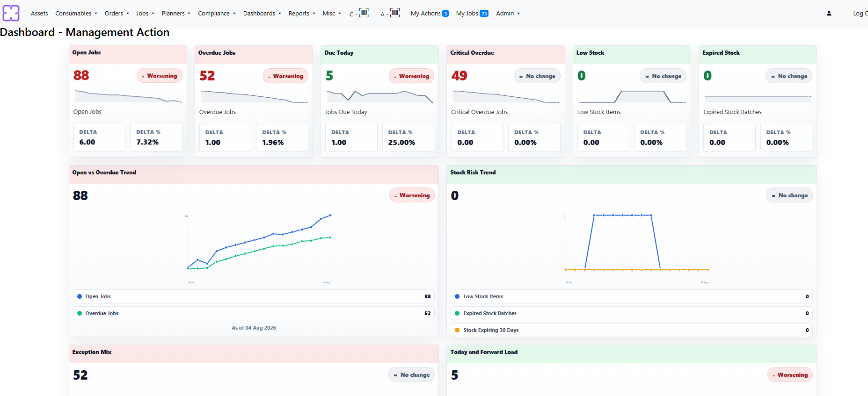Click the Overdue Jobs card header

[254, 54]
